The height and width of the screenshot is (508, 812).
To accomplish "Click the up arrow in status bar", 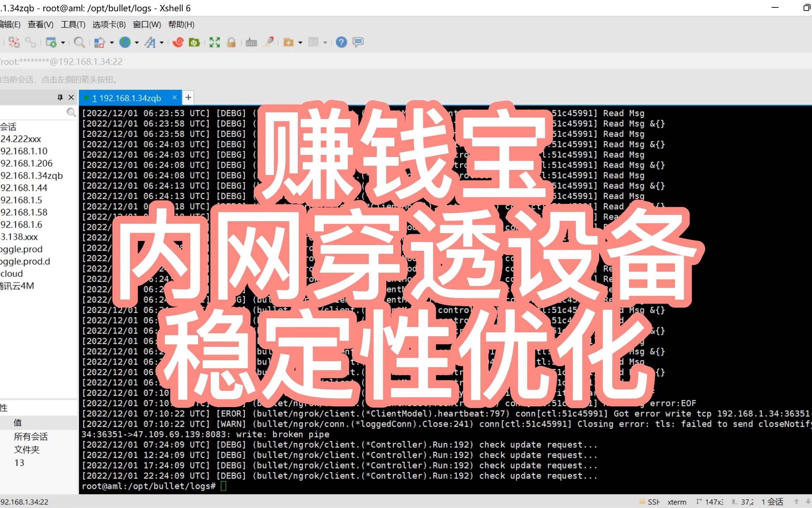I will tap(796, 501).
